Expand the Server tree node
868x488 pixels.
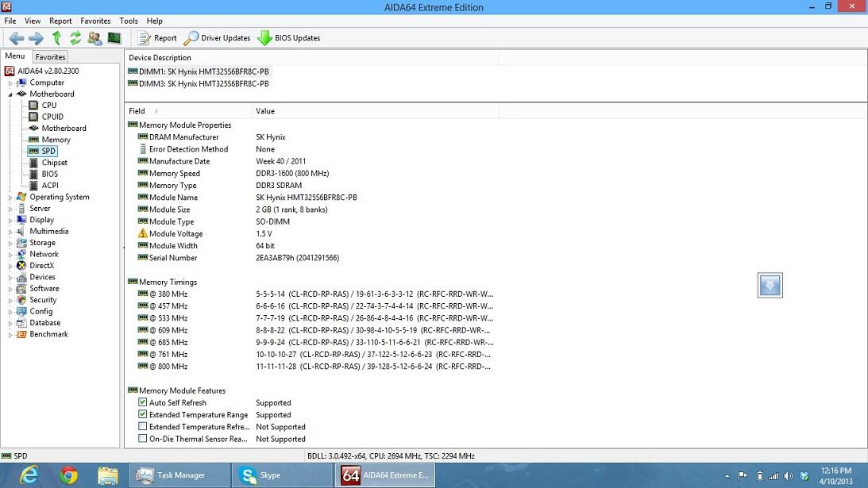pos(10,209)
